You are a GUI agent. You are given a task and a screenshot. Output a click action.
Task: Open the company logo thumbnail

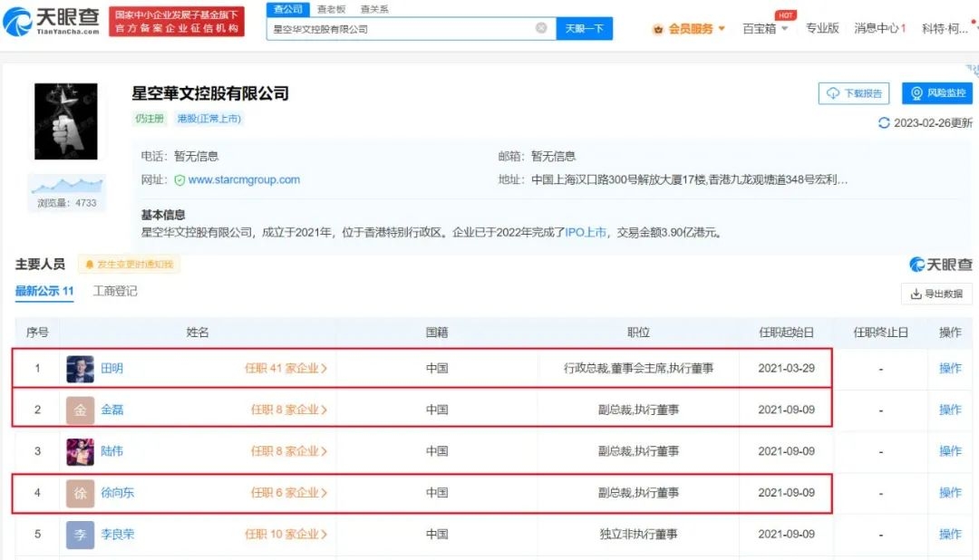coord(65,121)
